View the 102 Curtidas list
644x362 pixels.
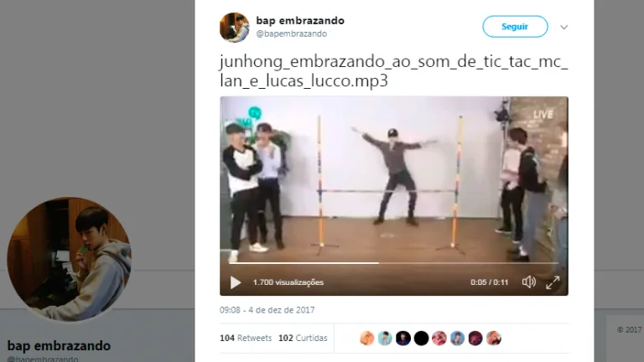click(x=303, y=339)
